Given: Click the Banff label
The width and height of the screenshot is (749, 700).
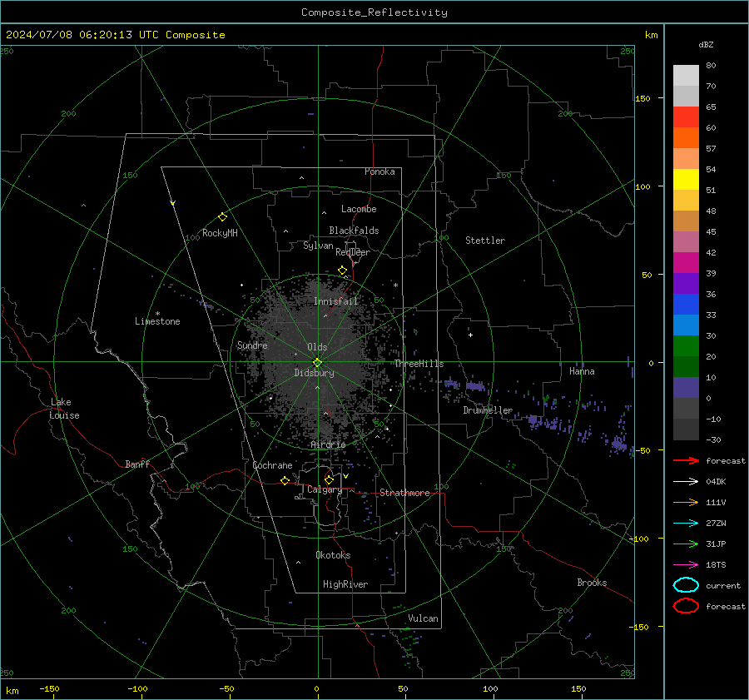Looking at the screenshot, I should click(137, 464).
